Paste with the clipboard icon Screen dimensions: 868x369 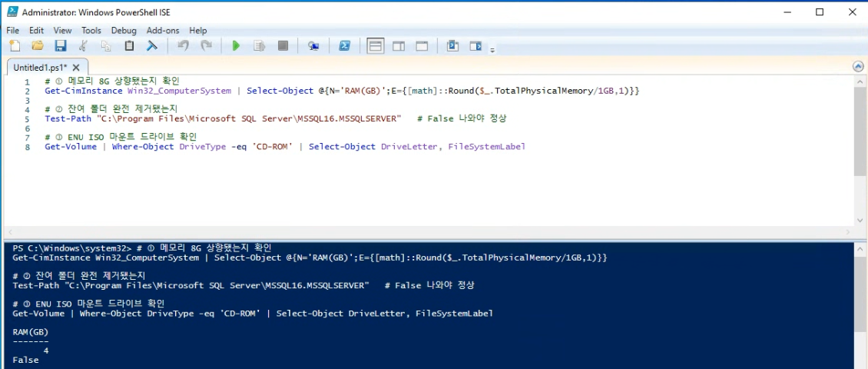pos(129,46)
